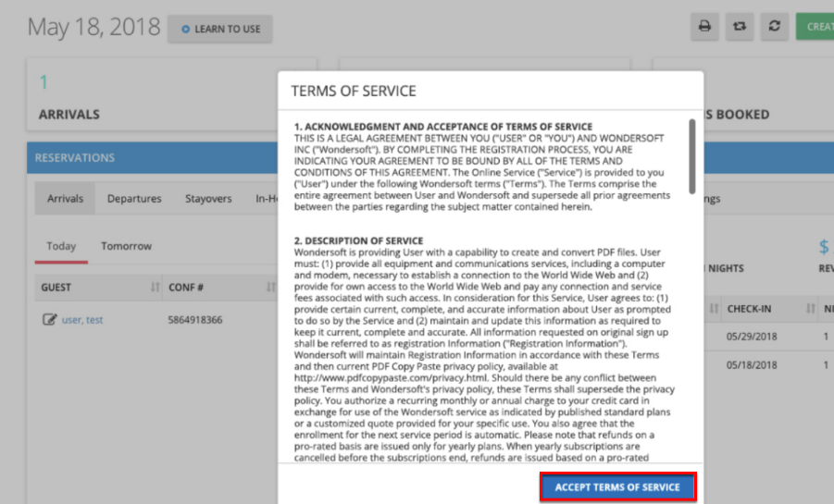Sort by the Guest column arrows
This screenshot has height=504, width=834.
pos(154,288)
